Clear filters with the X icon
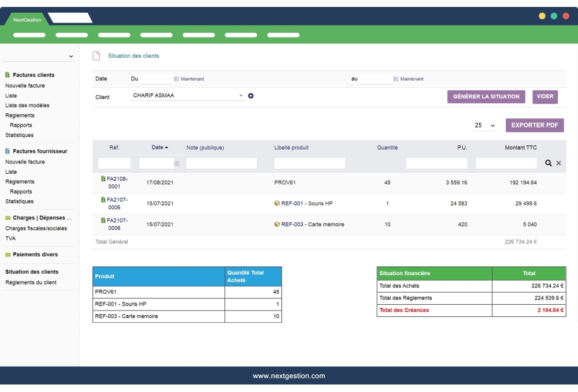This screenshot has width=578, height=392. pyautogui.click(x=559, y=163)
